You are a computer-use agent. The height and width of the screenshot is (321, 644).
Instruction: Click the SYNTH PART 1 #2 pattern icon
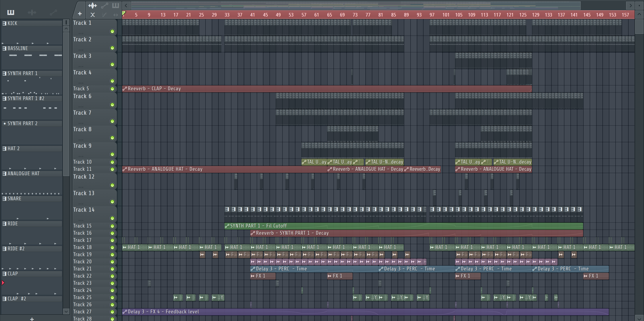click(4, 98)
